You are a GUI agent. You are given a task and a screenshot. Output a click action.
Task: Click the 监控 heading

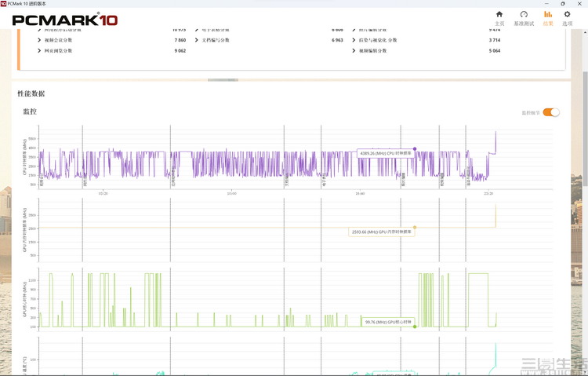[x=30, y=111]
